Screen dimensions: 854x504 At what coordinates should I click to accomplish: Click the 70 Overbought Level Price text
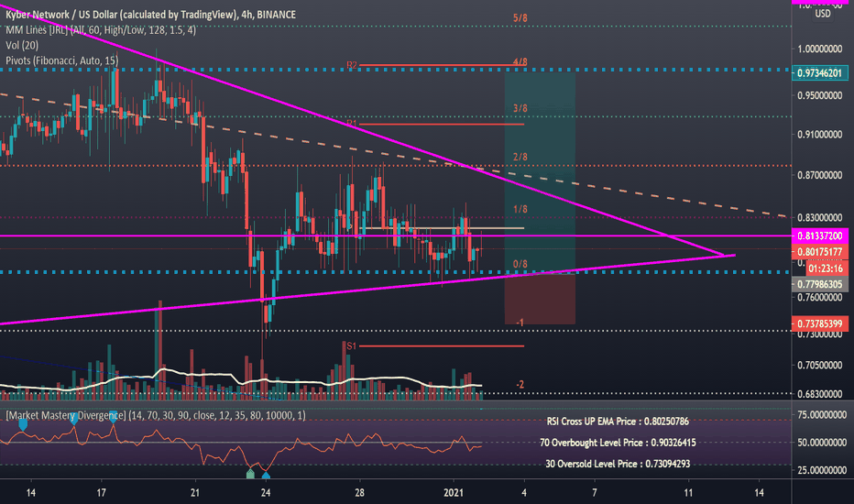tap(618, 443)
